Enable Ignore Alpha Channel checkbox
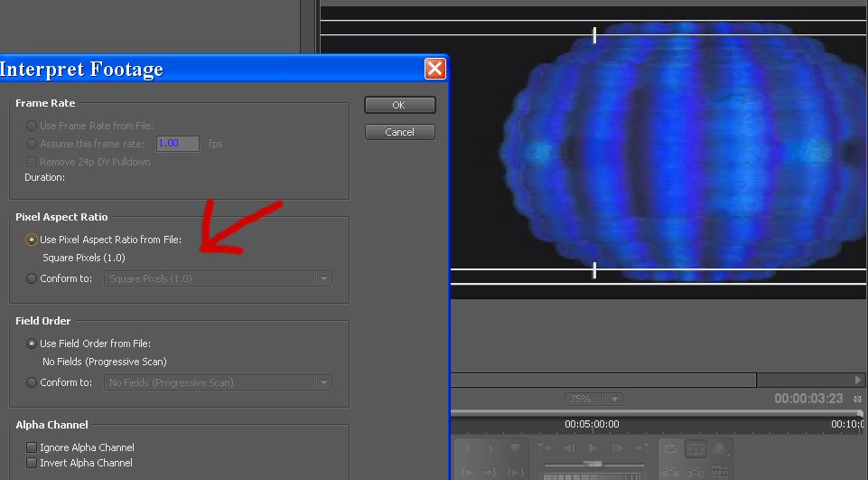This screenshot has height=480, width=868. pos(32,447)
